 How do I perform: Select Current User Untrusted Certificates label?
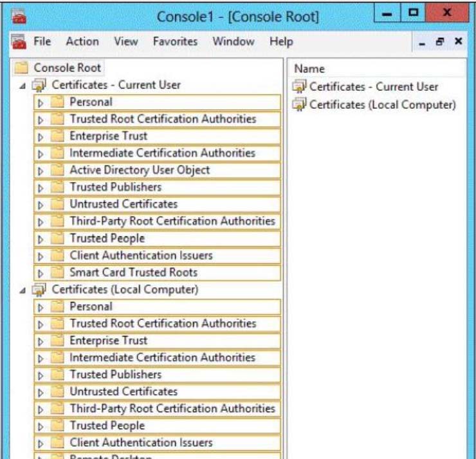tap(124, 204)
